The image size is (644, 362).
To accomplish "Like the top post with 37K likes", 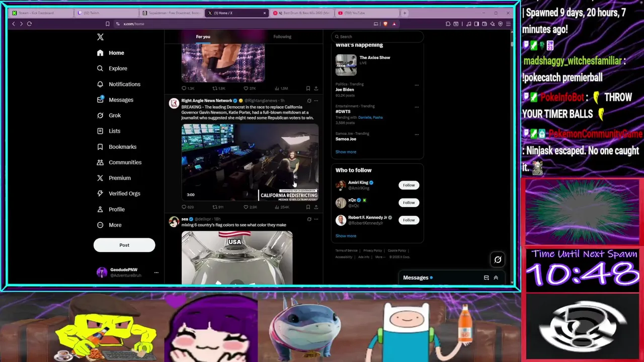I will 250,88.
